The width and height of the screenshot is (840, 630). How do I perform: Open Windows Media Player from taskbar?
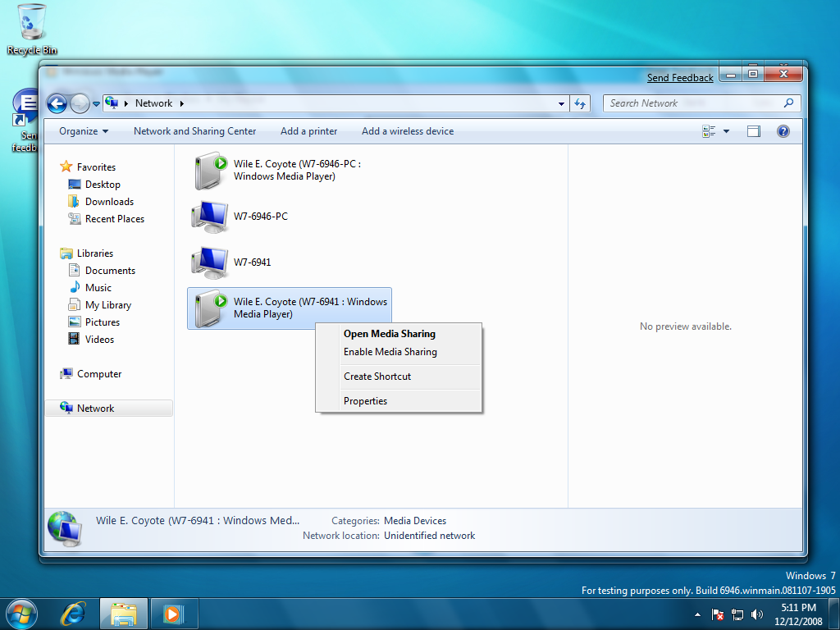[x=174, y=614]
